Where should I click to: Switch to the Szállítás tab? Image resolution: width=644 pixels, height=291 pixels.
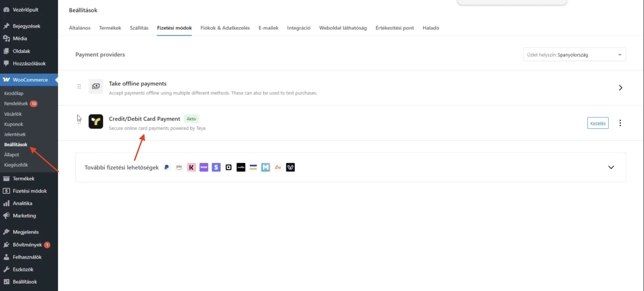139,28
